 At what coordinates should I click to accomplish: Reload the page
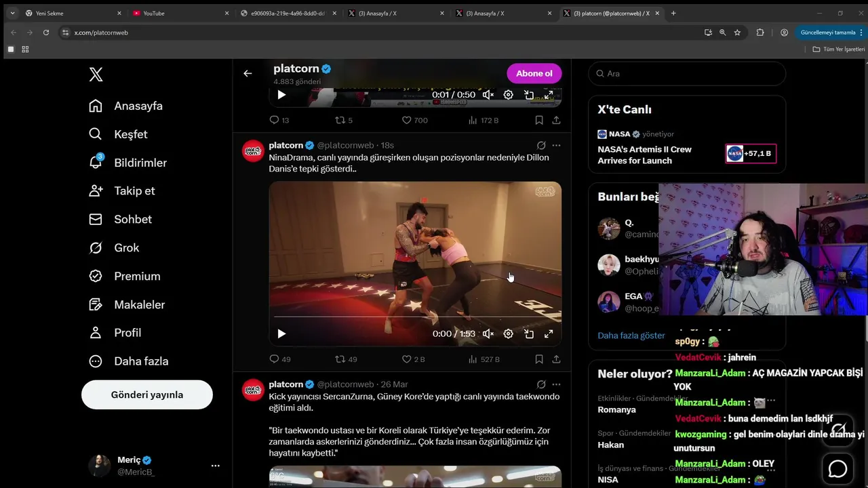click(46, 32)
